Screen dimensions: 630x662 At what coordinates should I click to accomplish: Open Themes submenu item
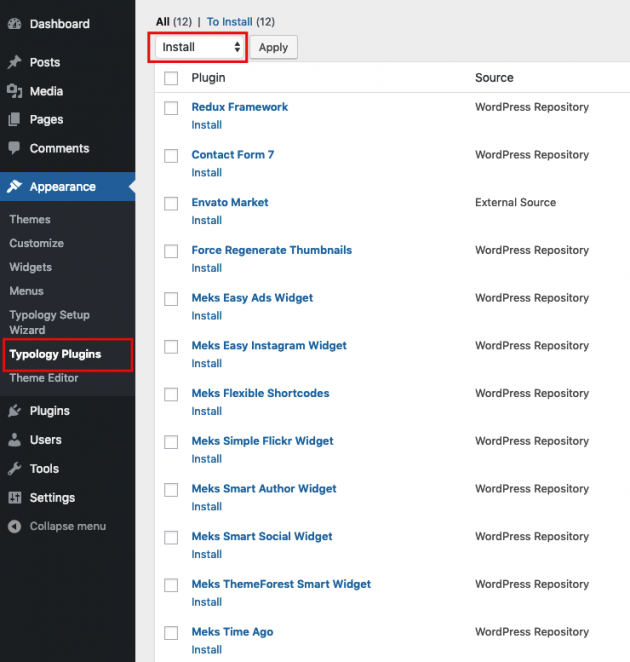(x=30, y=219)
